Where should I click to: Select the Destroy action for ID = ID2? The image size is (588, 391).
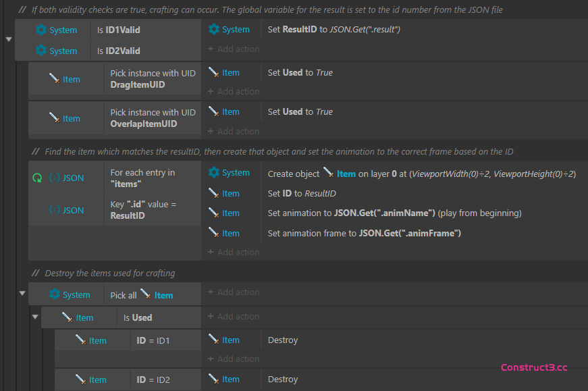click(282, 380)
